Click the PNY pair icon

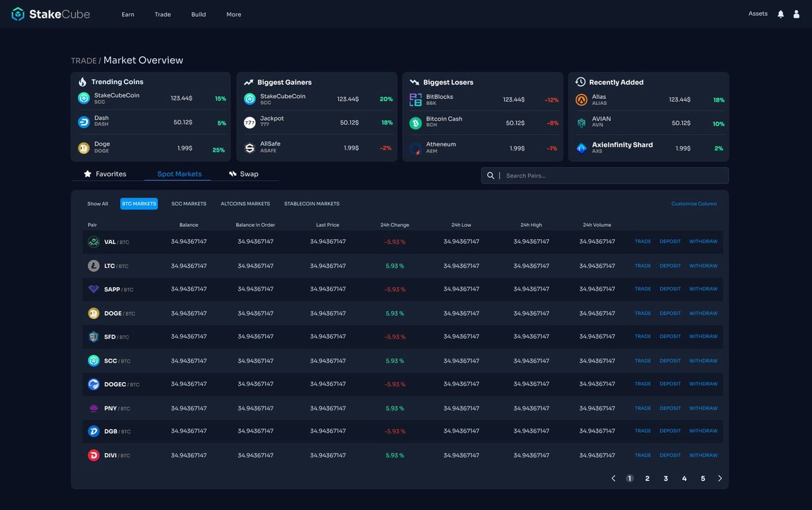click(93, 408)
